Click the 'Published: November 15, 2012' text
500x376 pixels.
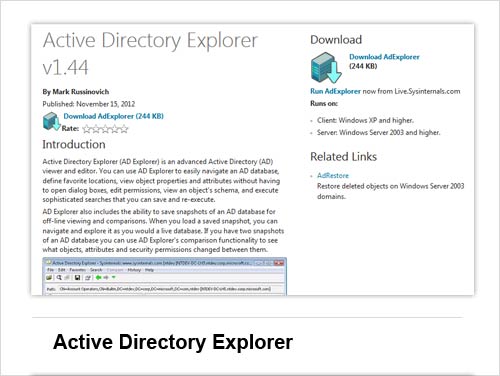pos(89,104)
